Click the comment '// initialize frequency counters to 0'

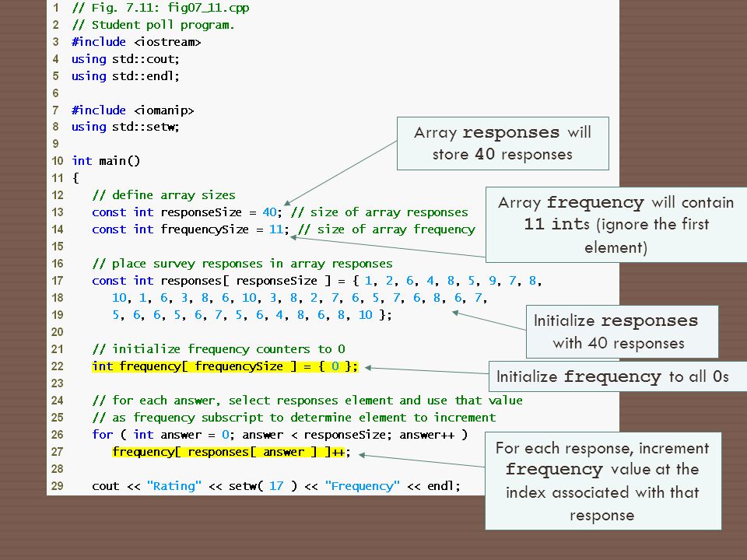tap(218, 349)
